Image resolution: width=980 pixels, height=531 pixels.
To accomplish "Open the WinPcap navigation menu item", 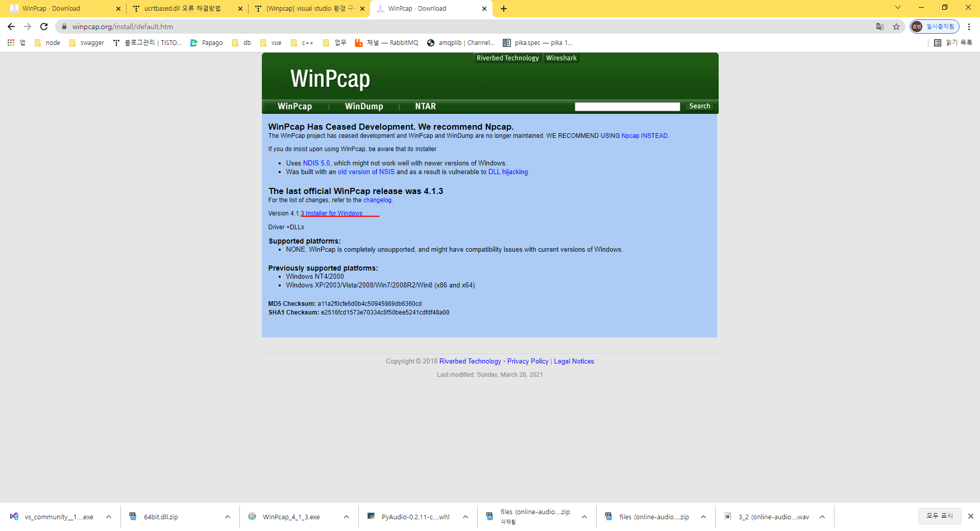I will [295, 106].
